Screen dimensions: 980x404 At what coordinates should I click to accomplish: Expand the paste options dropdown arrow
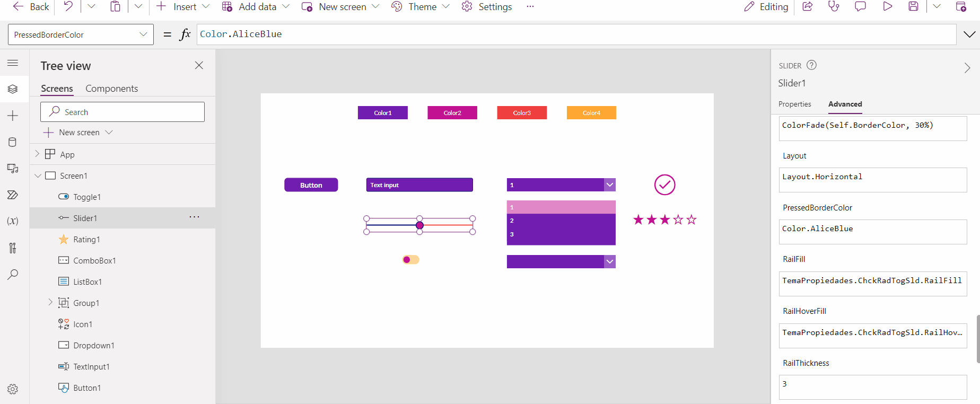coord(138,6)
